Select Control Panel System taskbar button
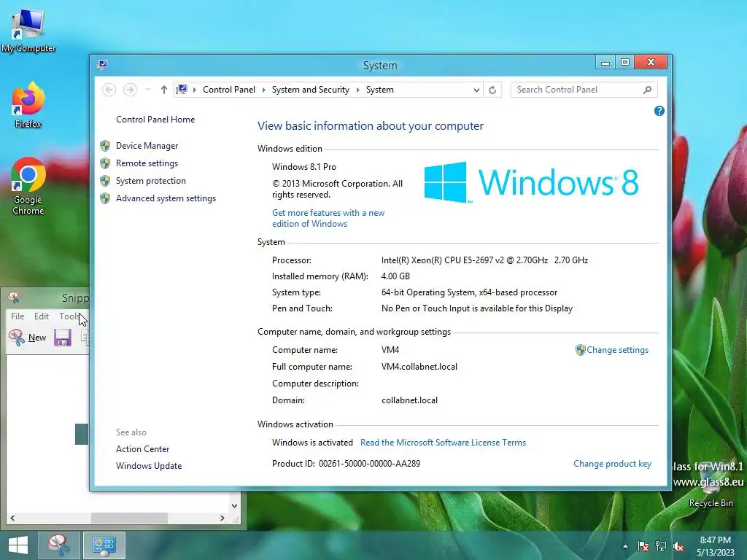The height and width of the screenshot is (560, 747). (104, 545)
